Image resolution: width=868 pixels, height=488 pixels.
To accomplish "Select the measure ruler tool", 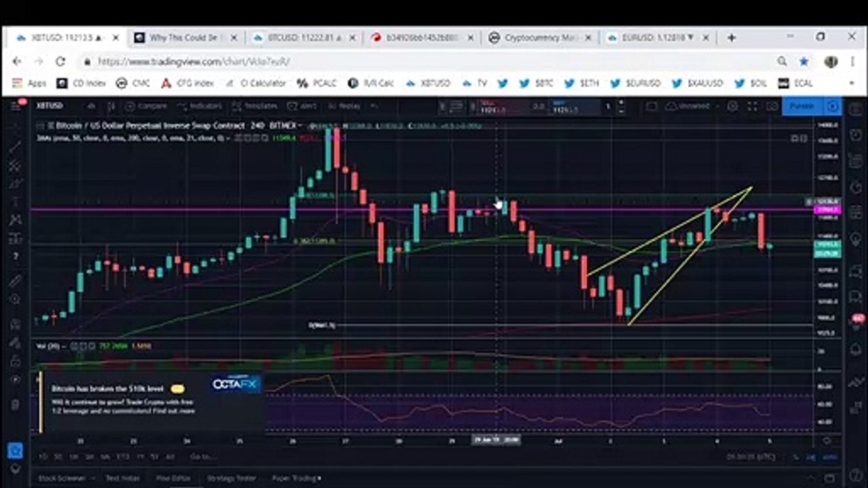I will 15,280.
